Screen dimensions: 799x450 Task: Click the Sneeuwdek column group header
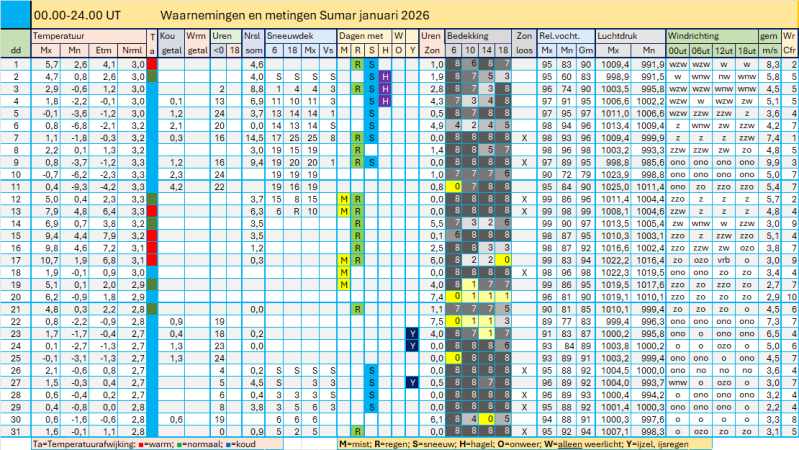(x=288, y=34)
